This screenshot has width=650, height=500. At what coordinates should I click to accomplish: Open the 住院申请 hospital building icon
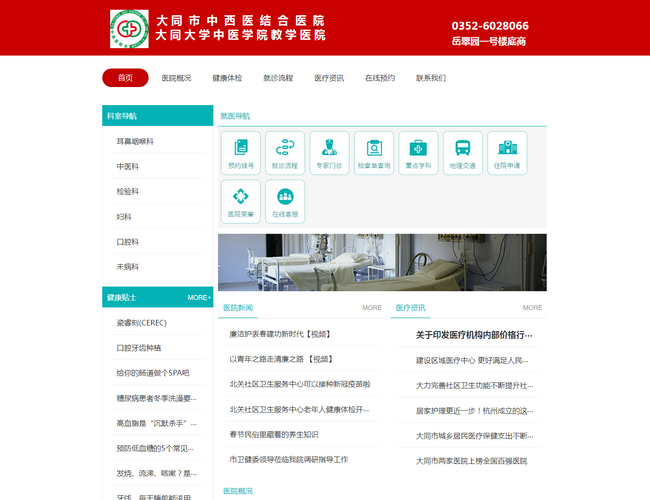point(507,152)
